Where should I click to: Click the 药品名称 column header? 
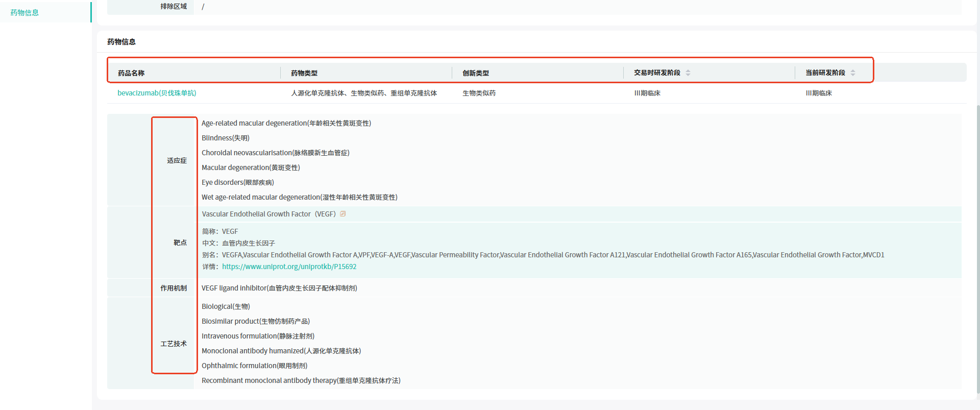[131, 73]
